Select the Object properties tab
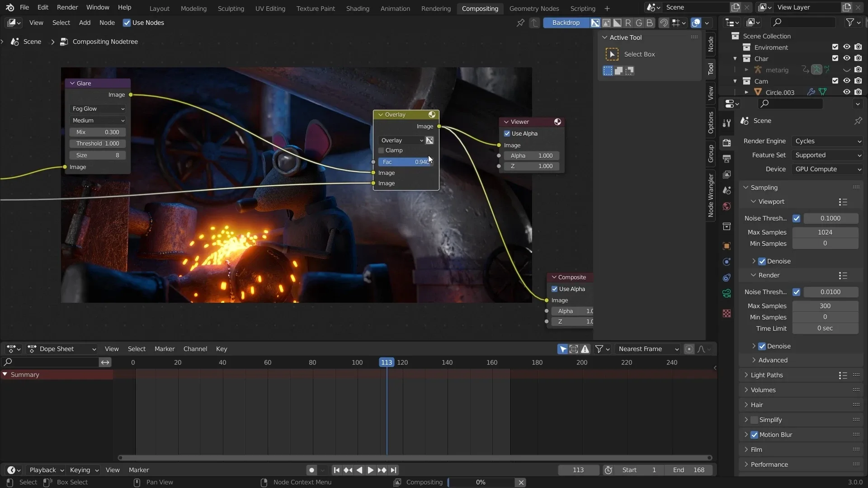 coord(726,246)
